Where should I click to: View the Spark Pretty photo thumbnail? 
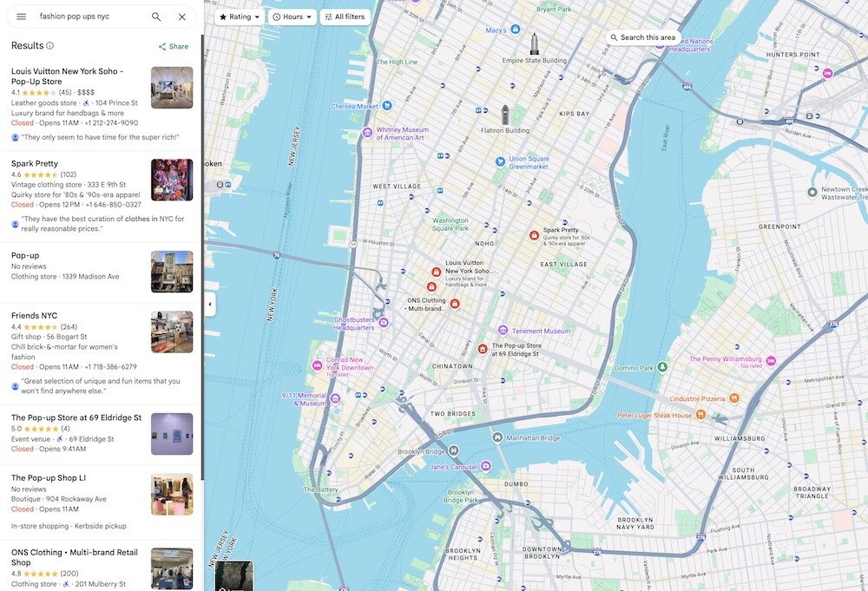pyautogui.click(x=171, y=179)
